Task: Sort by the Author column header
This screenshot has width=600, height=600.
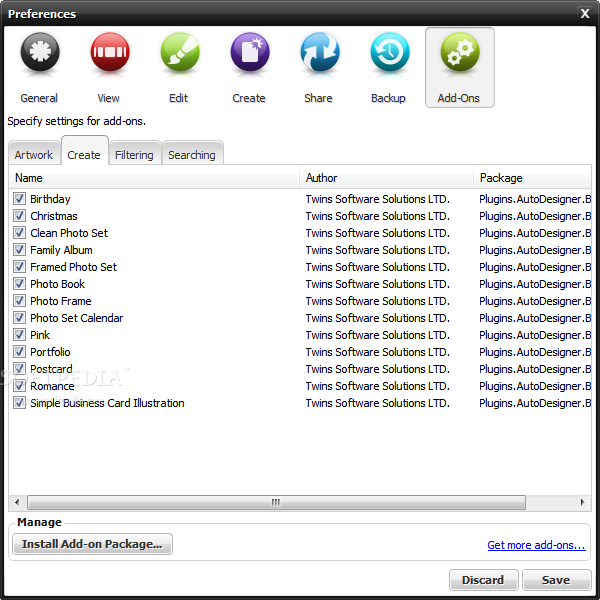Action: (386, 178)
